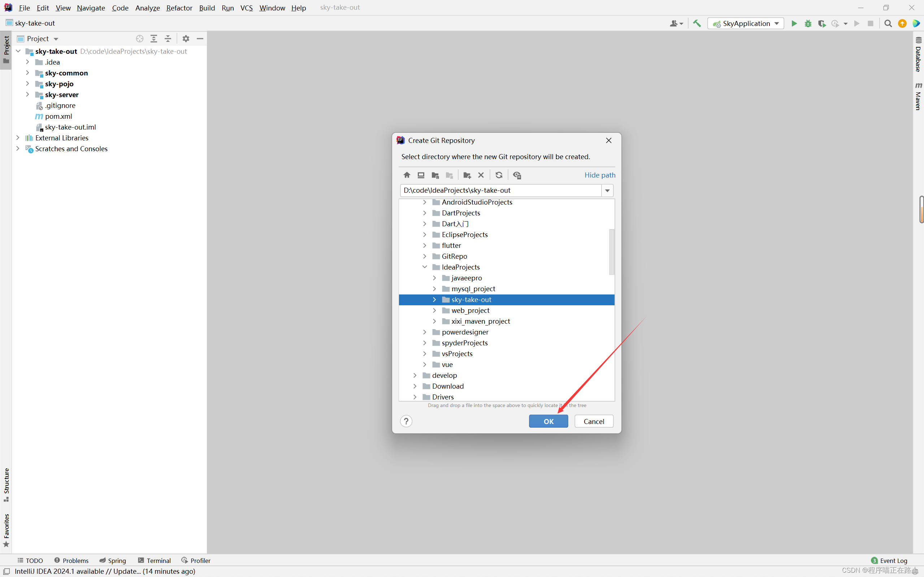The width and height of the screenshot is (924, 577).
Task: Expand the sky-take-out folder in the dialog tree
Action: [x=434, y=300]
